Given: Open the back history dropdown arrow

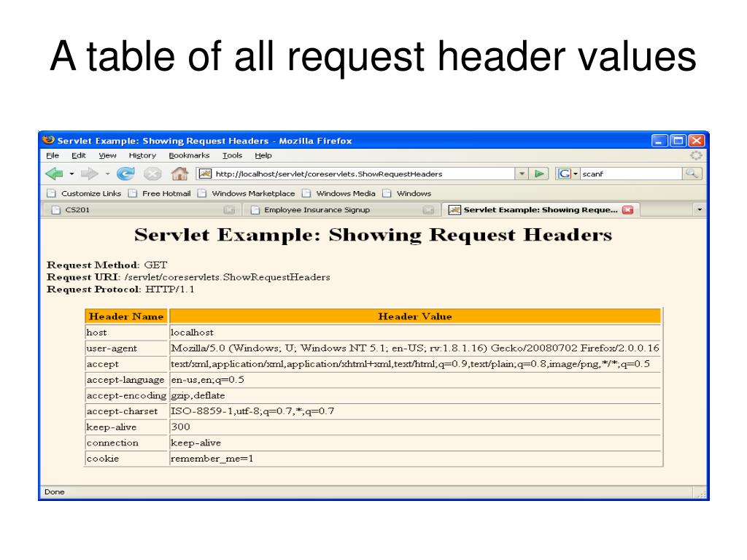Looking at the screenshot, I should tap(72, 174).
